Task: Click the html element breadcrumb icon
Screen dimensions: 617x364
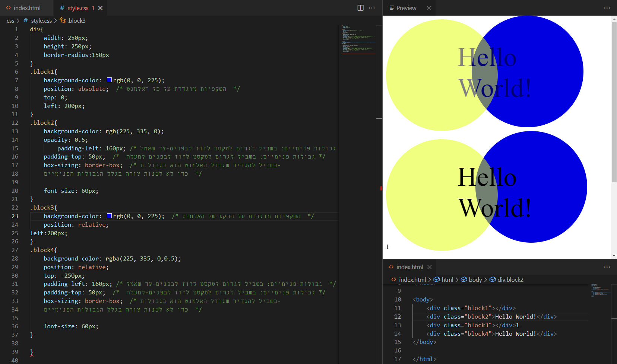Action: tap(437, 280)
